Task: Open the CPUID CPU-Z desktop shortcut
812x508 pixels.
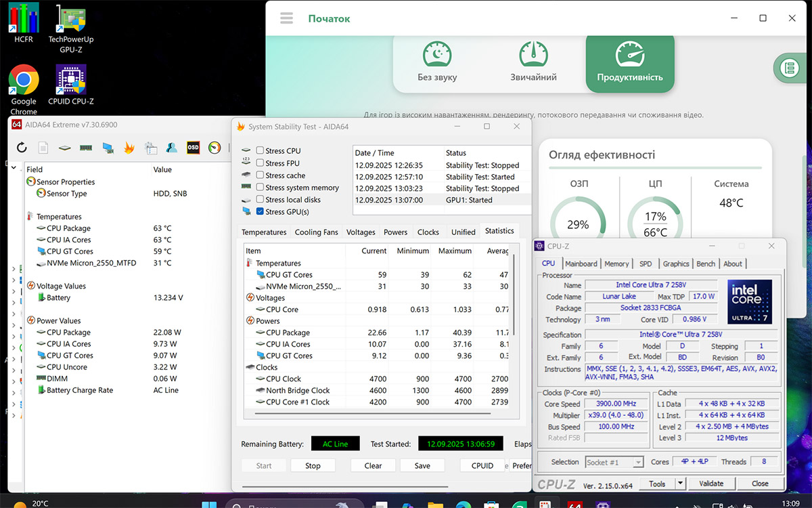Action: pos(71,85)
